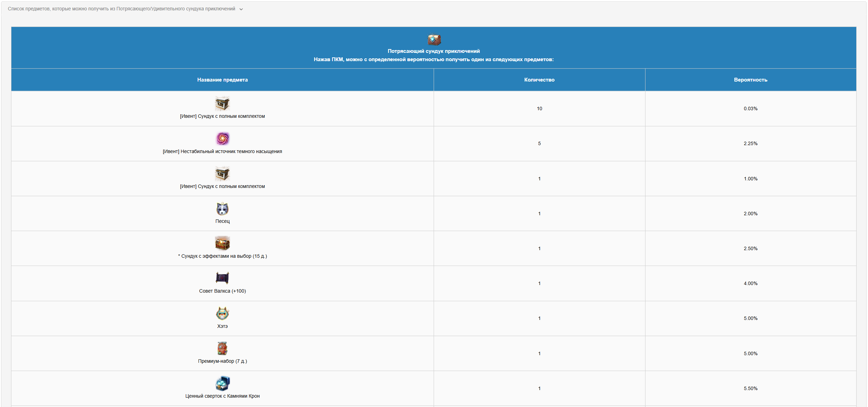Image resolution: width=868 pixels, height=407 pixels.
Task: Click the spoiler title text about Потрясающего сундука
Action: pos(121,9)
